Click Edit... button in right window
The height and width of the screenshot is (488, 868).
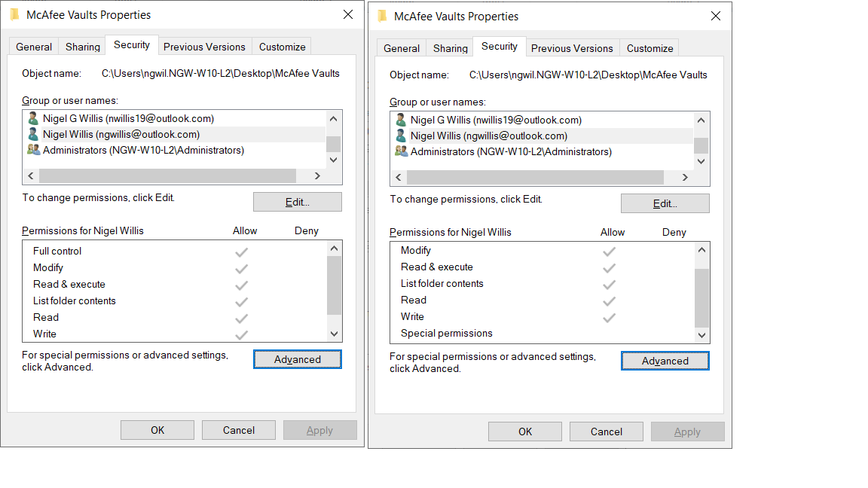click(665, 203)
